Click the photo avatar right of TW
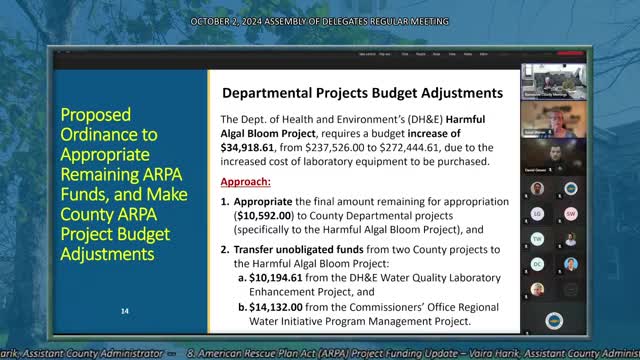This screenshot has height=360, width=640. click(x=571, y=239)
